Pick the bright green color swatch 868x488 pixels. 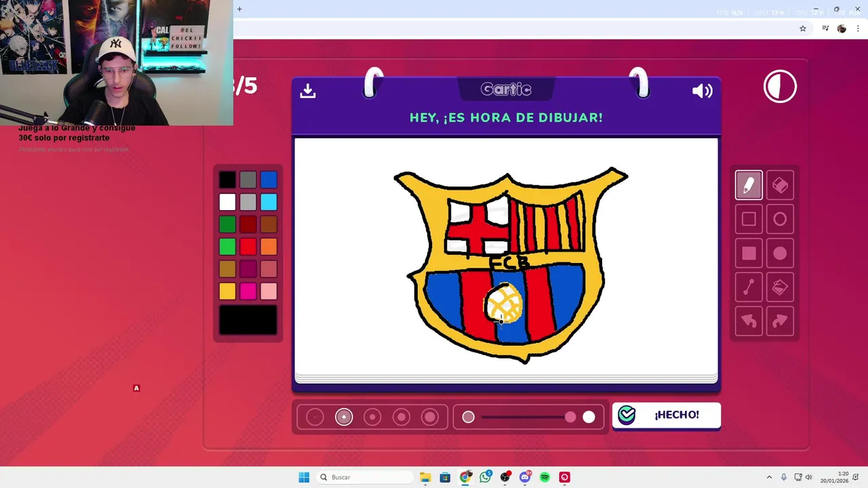[227, 247]
